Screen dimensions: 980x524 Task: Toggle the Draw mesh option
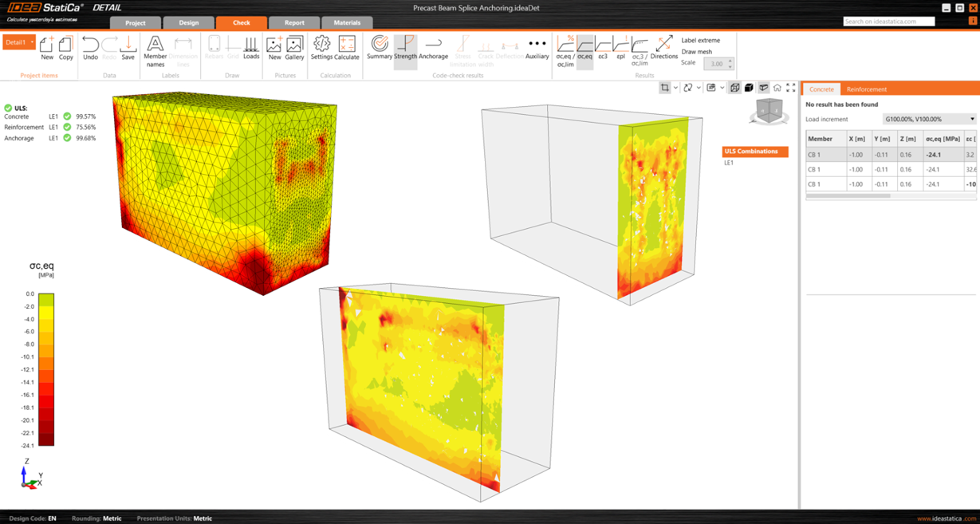(696, 52)
